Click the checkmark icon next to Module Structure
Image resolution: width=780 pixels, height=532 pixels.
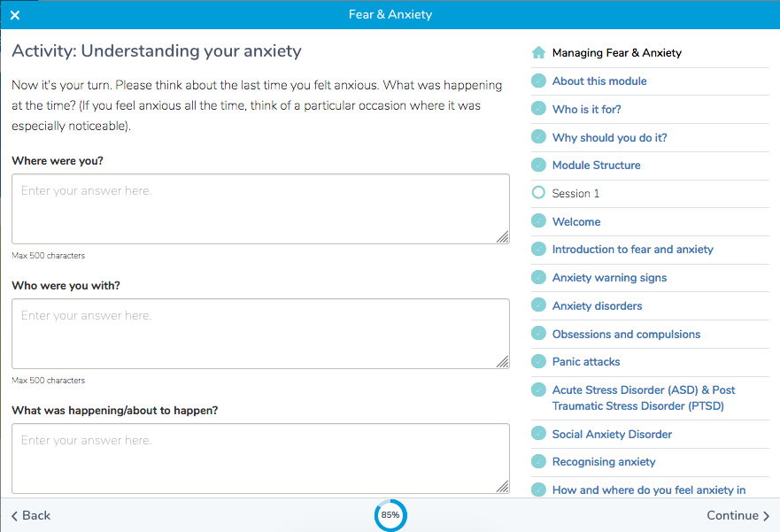[538, 166]
